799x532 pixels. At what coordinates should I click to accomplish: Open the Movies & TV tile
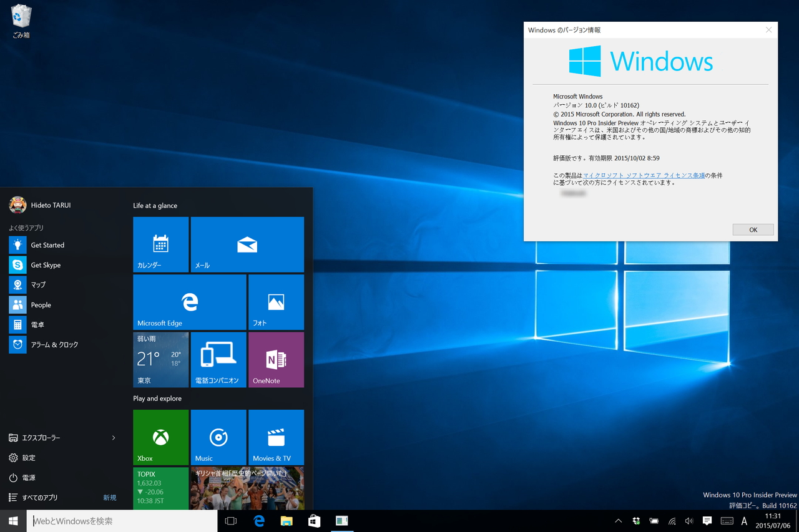tap(276, 437)
